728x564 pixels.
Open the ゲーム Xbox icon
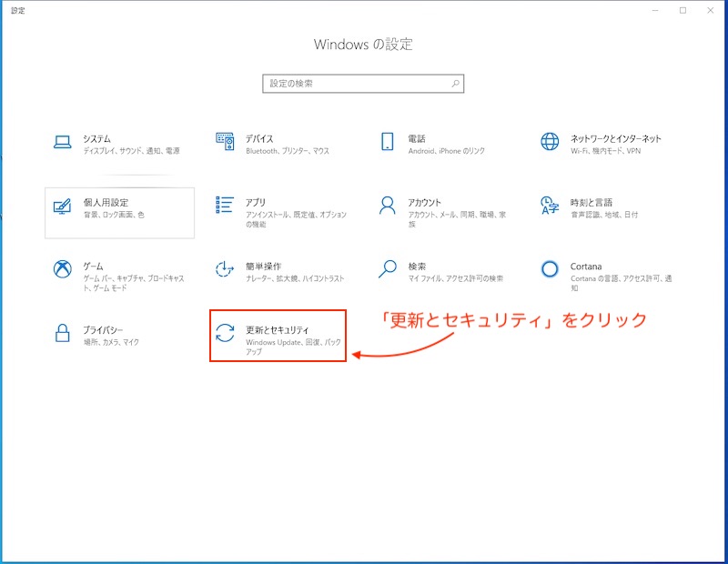tap(62, 268)
